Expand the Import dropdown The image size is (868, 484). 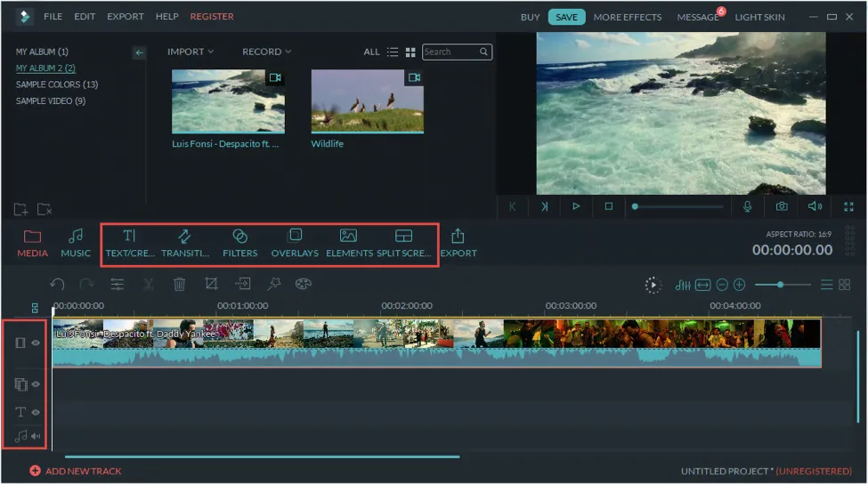coord(191,52)
